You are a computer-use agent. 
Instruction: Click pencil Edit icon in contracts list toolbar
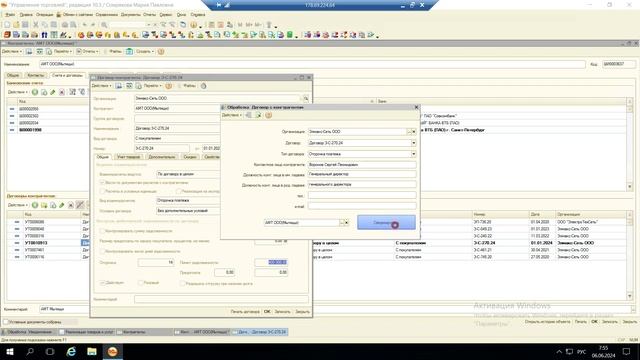pos(62,205)
